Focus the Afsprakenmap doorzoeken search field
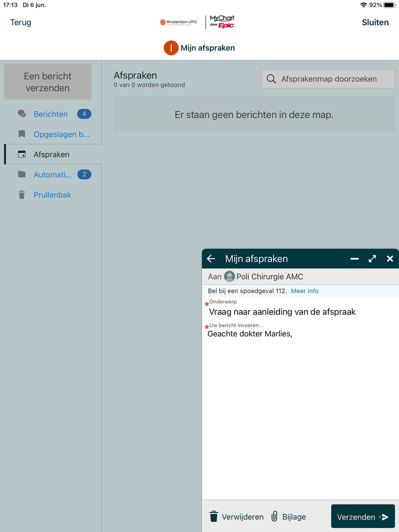This screenshot has height=532, width=399. (328, 79)
